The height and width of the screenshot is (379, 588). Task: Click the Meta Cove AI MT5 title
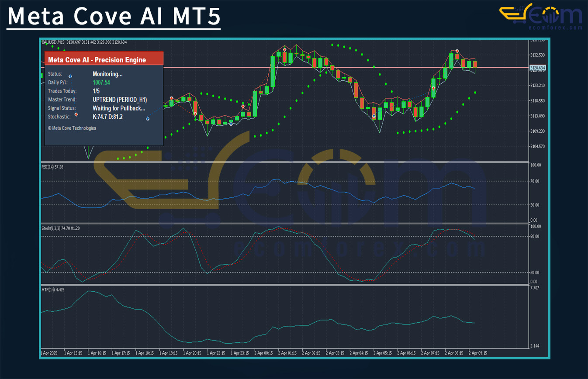pos(114,17)
